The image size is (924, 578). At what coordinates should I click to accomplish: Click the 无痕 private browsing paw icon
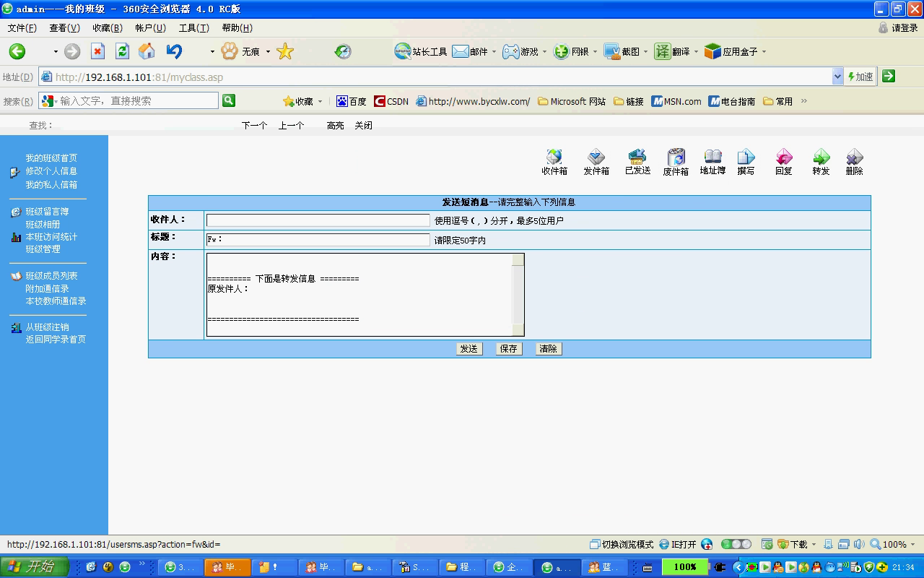(230, 51)
